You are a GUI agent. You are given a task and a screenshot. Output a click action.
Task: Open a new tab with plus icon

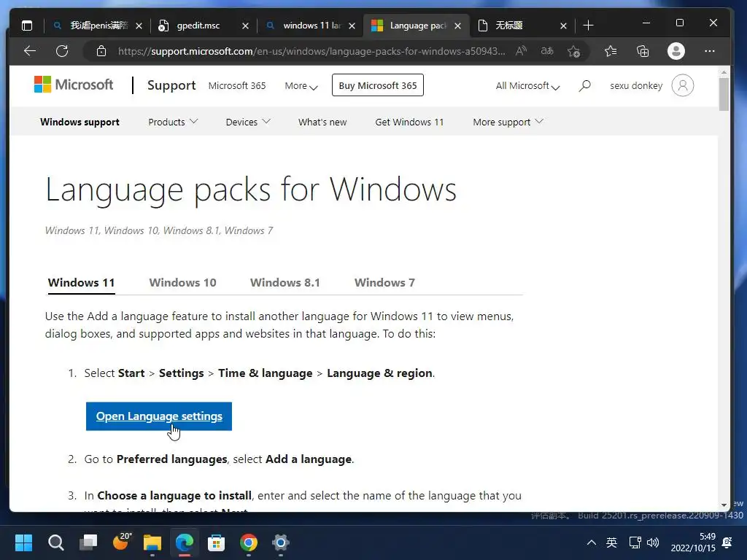[x=589, y=26]
